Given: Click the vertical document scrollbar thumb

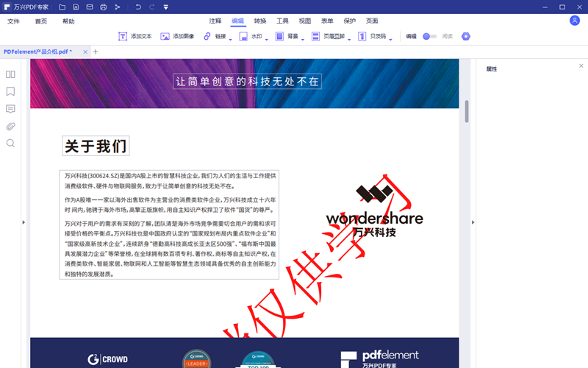Looking at the screenshot, I should [466, 111].
